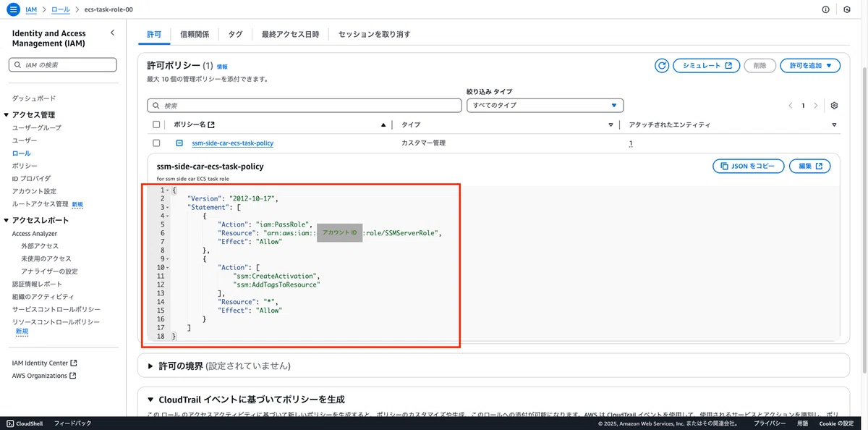The image size is (868, 430).
Task: Toggle the select-all policies checkbox
Action: [x=156, y=125]
